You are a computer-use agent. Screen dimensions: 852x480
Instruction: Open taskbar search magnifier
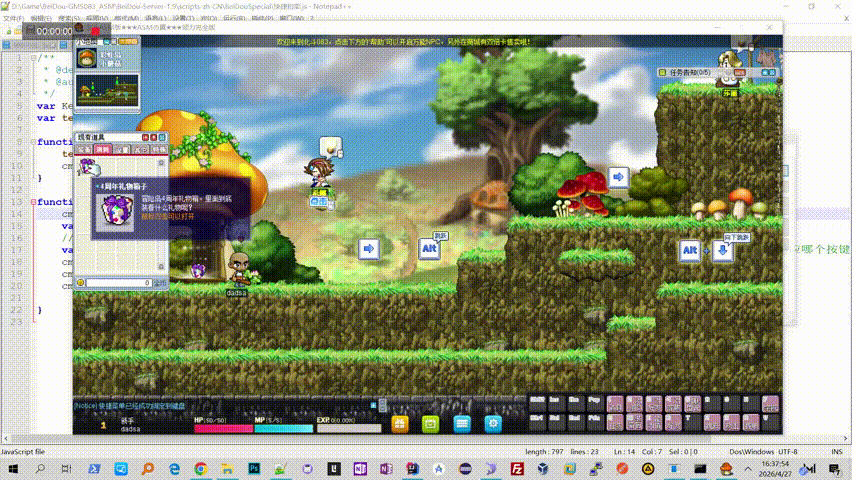[x=40, y=469]
